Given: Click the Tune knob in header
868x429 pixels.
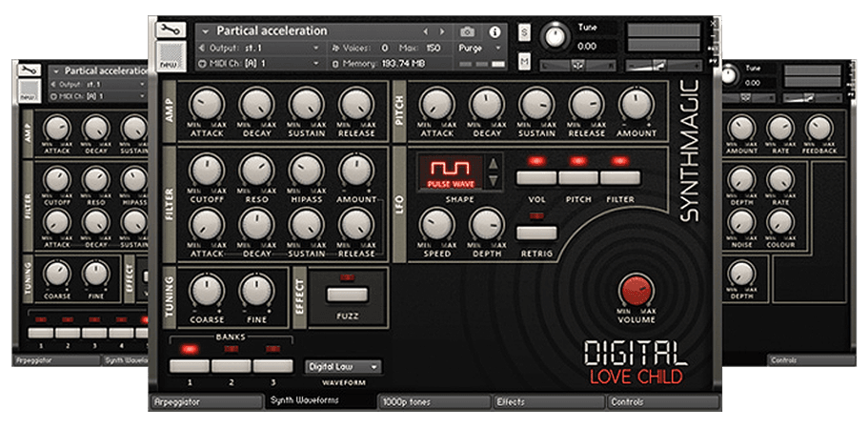Looking at the screenshot, I should 555,36.
